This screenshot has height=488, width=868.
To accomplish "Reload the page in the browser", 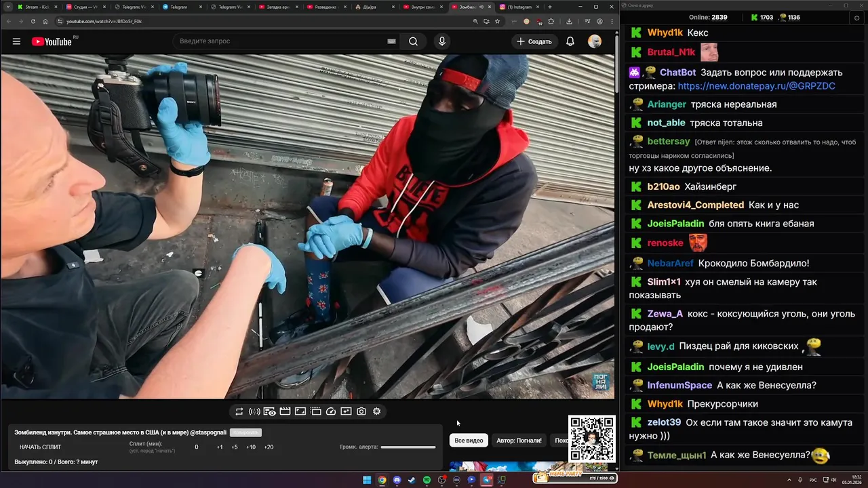I will tap(33, 21).
